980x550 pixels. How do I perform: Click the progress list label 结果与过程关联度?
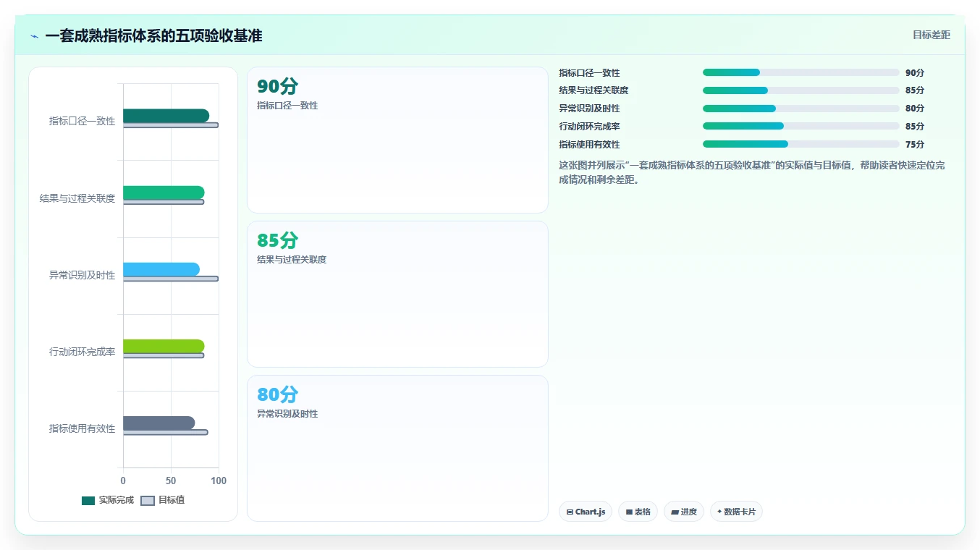594,90
